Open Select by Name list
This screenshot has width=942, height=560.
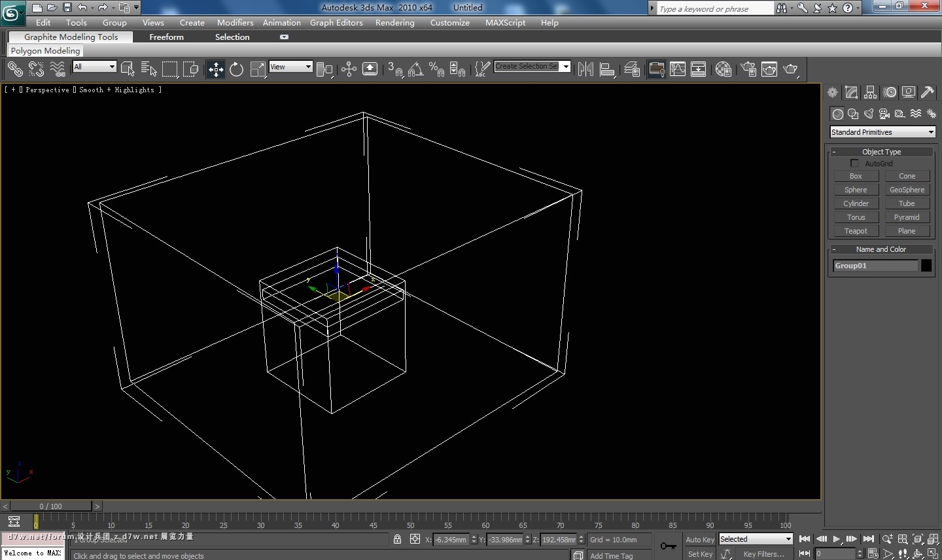(149, 69)
